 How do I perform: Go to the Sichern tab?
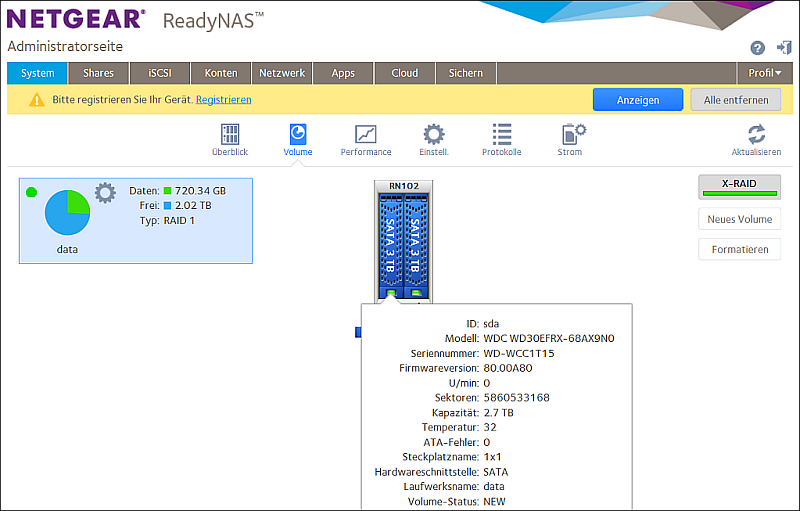[x=466, y=73]
